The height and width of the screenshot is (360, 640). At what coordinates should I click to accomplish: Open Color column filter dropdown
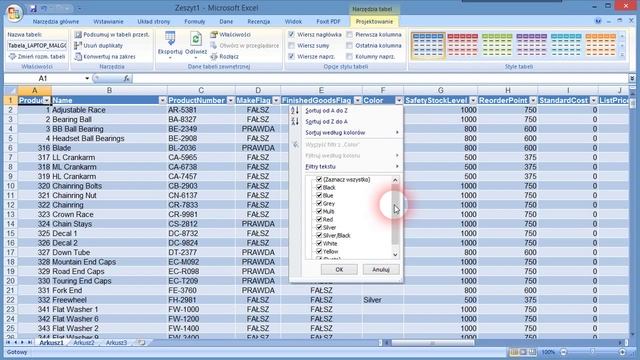point(399,100)
